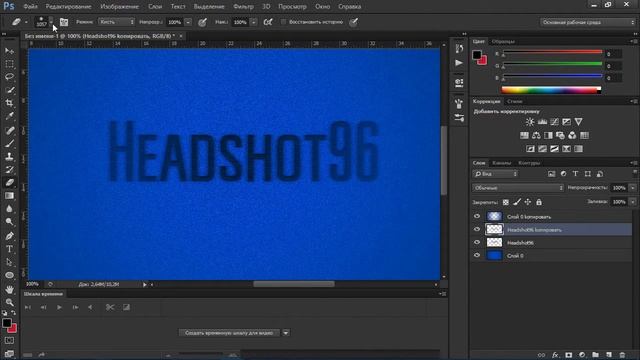Viewport: 640px width, 360px height.
Task: Enable the 'Восстановить историю' checkbox
Action: tap(283, 22)
